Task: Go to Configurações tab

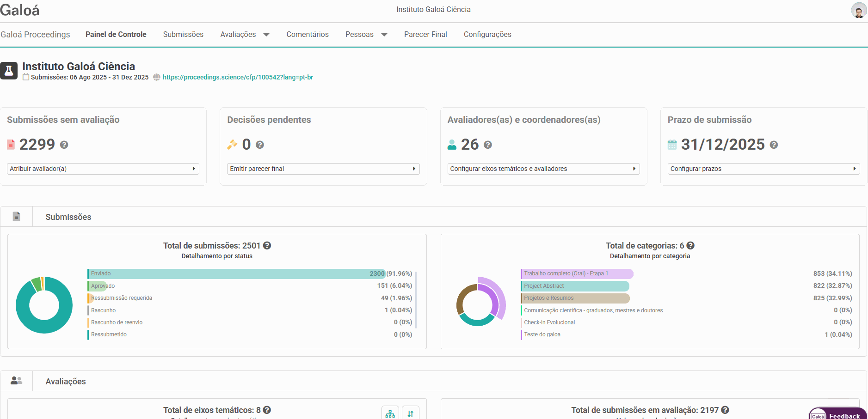Action: [x=487, y=35]
